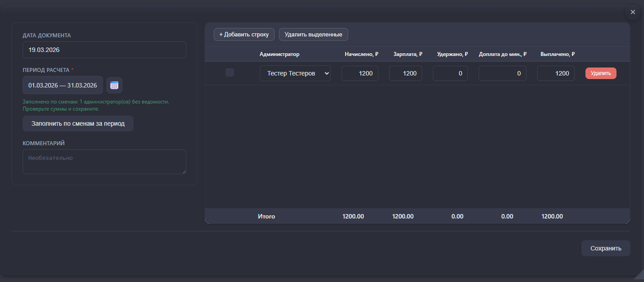Click the Период расчета date range field
Viewport: 644px width, 282px height.
[x=63, y=85]
